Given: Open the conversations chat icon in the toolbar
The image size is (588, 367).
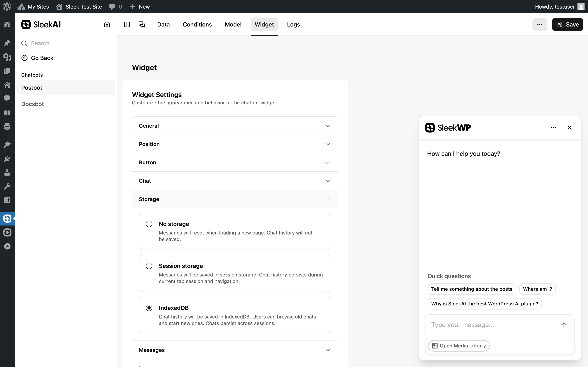Looking at the screenshot, I should click(141, 24).
